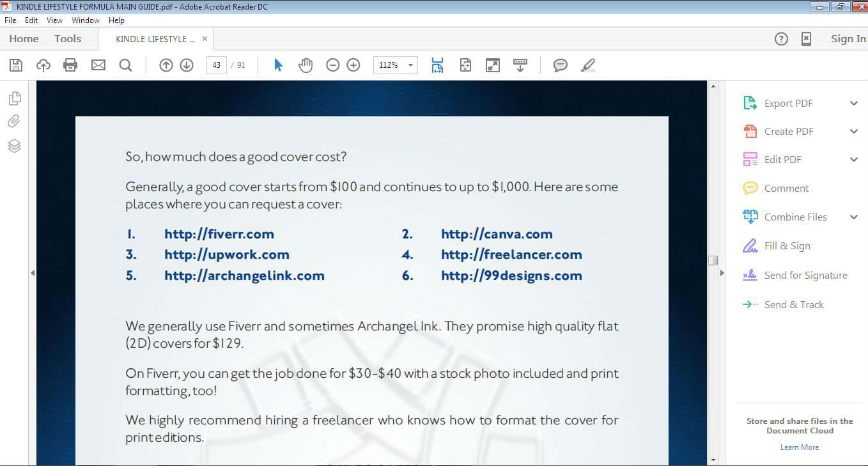Open the http://canva.com link
Viewport: 868px width, 466px height.
[497, 234]
